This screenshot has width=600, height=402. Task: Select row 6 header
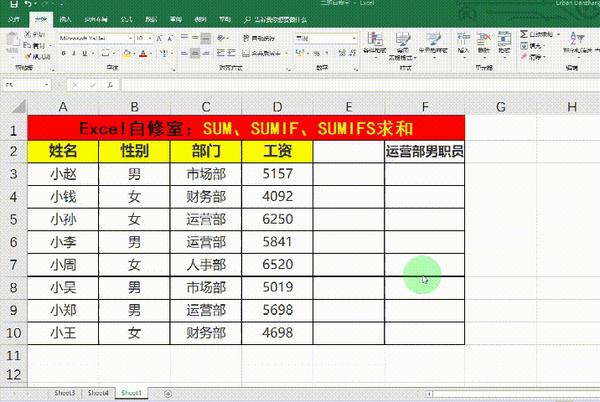click(x=13, y=242)
